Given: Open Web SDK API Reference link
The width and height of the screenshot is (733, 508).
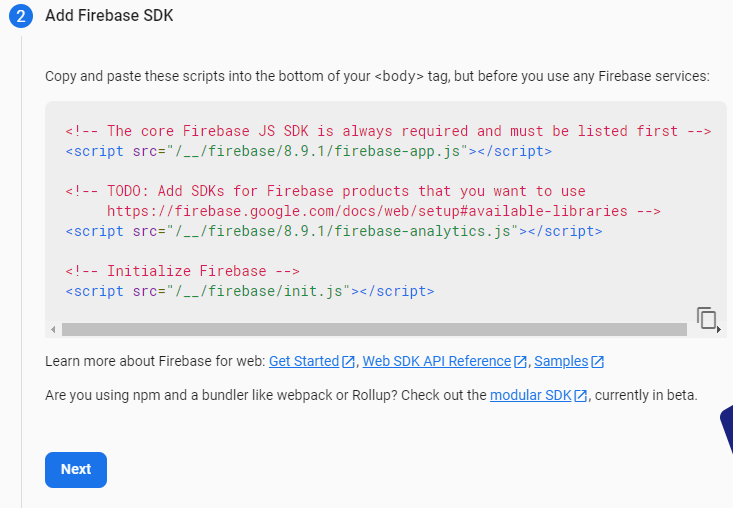Looking at the screenshot, I should pos(437,361).
